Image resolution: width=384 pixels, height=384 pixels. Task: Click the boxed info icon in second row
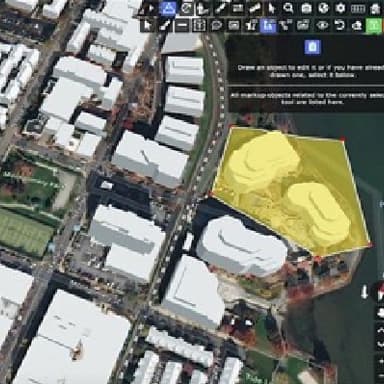tap(199, 25)
